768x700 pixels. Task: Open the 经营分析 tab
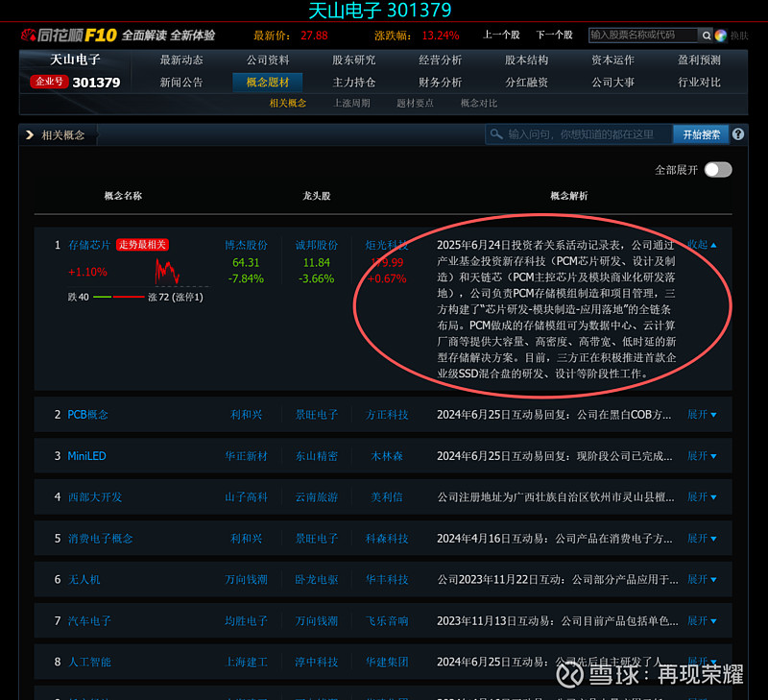pyautogui.click(x=440, y=60)
